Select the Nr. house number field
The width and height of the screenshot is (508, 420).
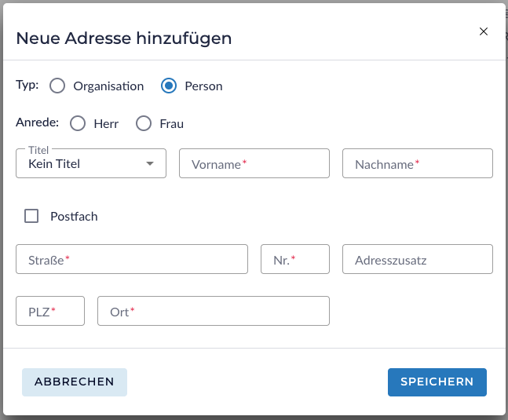(294, 260)
